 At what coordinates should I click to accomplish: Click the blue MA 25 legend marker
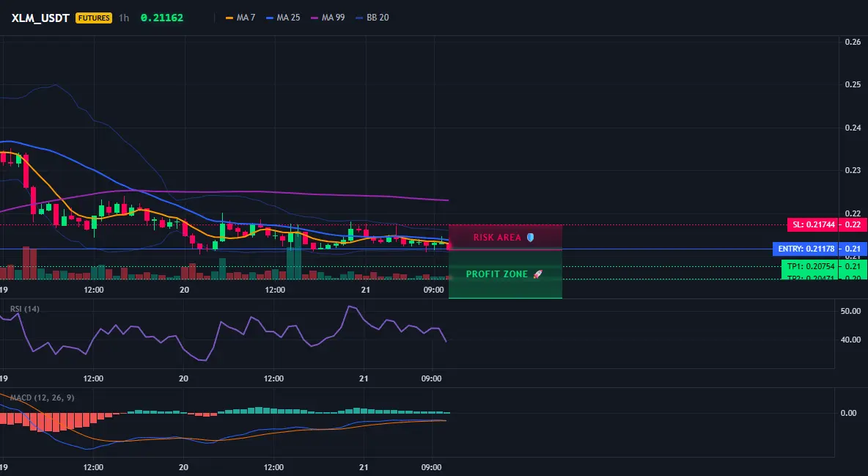(x=270, y=18)
